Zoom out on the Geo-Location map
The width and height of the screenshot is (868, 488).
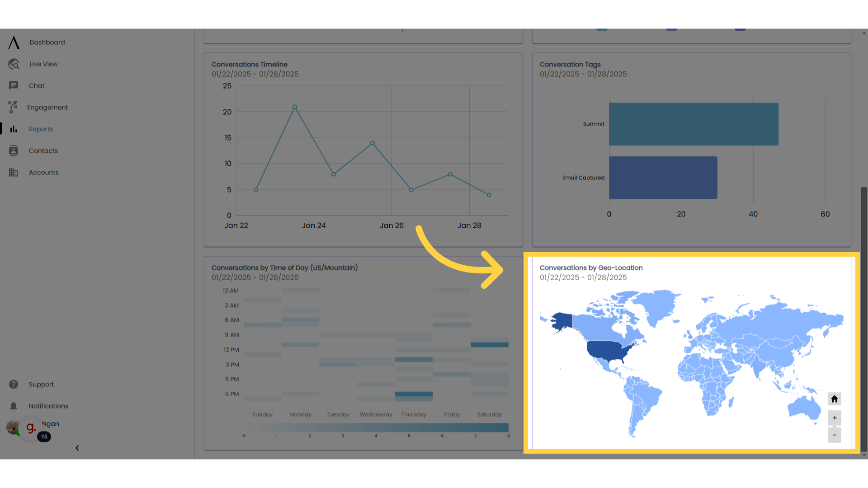[x=834, y=435]
